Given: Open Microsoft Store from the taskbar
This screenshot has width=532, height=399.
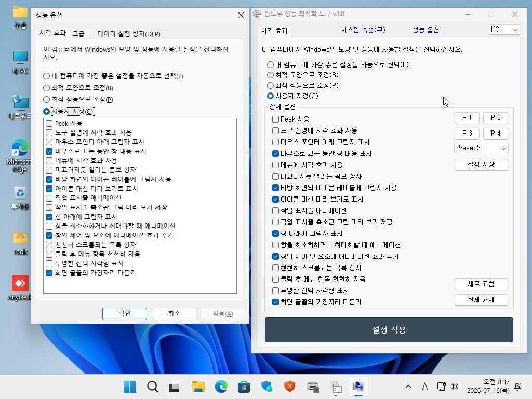Looking at the screenshot, I should click(244, 387).
